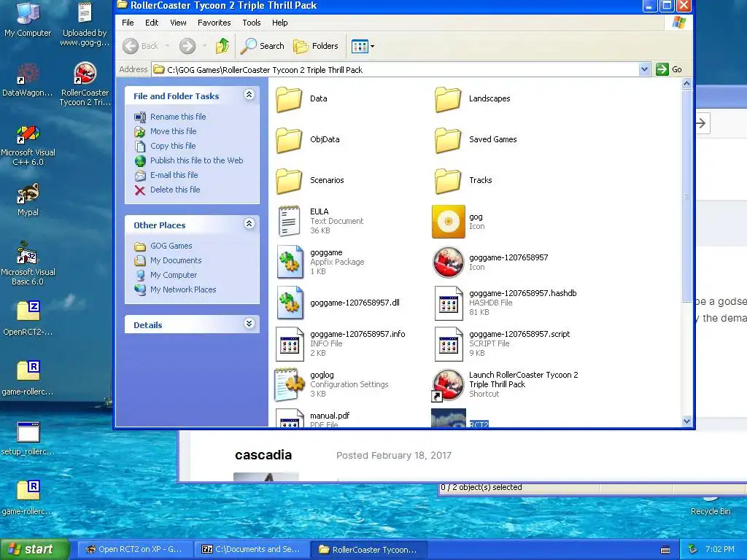
Task: Select DataWagon desktop shortcut
Action: pos(28,79)
